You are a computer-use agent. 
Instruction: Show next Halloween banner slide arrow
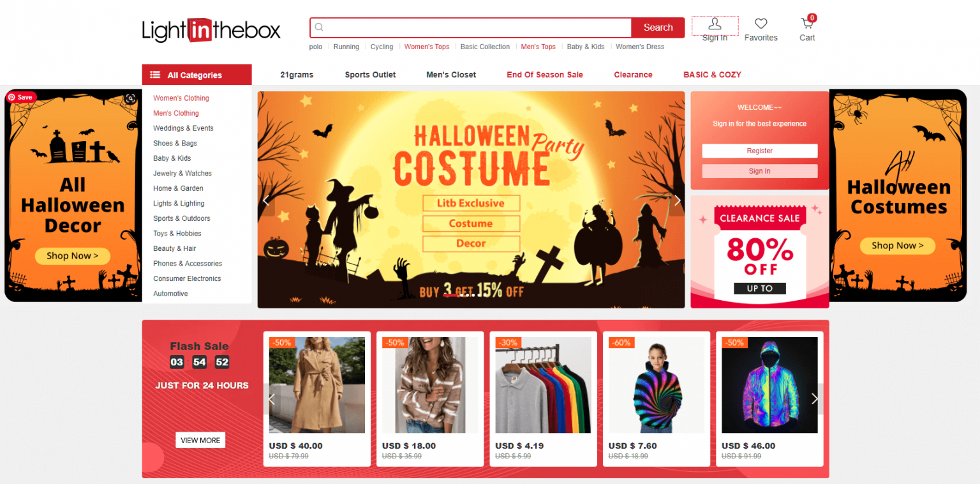pos(677,200)
